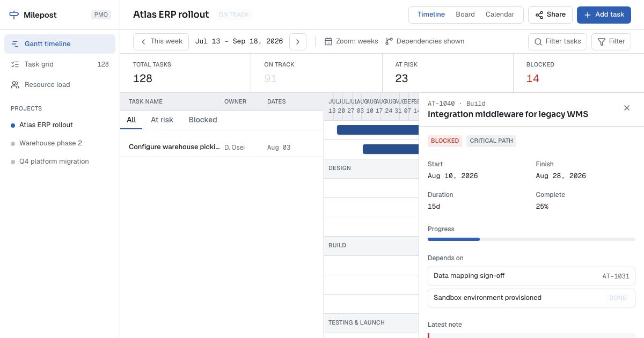Click the Complete value 25%
This screenshot has width=644, height=338.
point(542,207)
